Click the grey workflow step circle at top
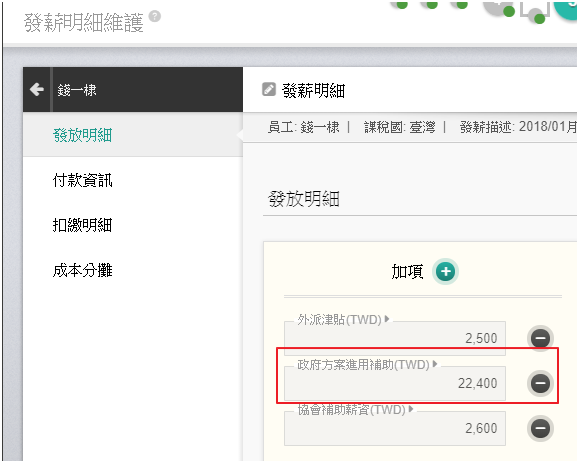The width and height of the screenshot is (579, 463). [499, 7]
